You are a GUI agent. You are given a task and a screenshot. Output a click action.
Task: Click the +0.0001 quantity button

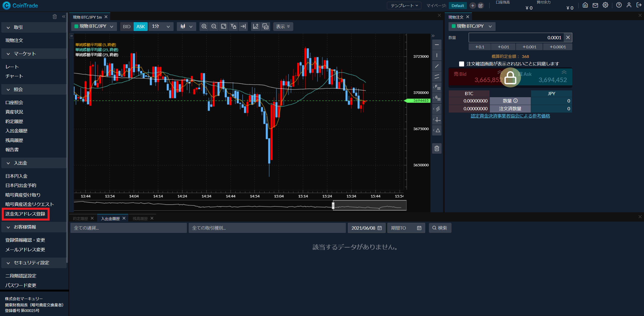tap(558, 47)
